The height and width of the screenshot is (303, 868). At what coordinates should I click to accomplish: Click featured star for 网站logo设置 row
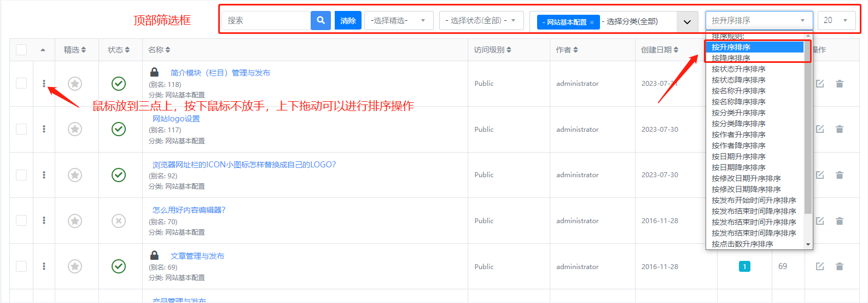coord(75,129)
